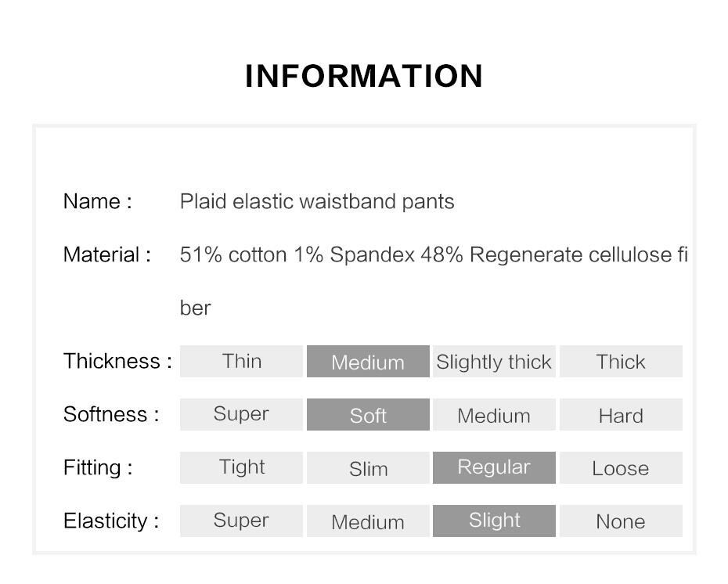Select Super in the Elasticity row
This screenshot has height=584, width=728.
click(241, 521)
